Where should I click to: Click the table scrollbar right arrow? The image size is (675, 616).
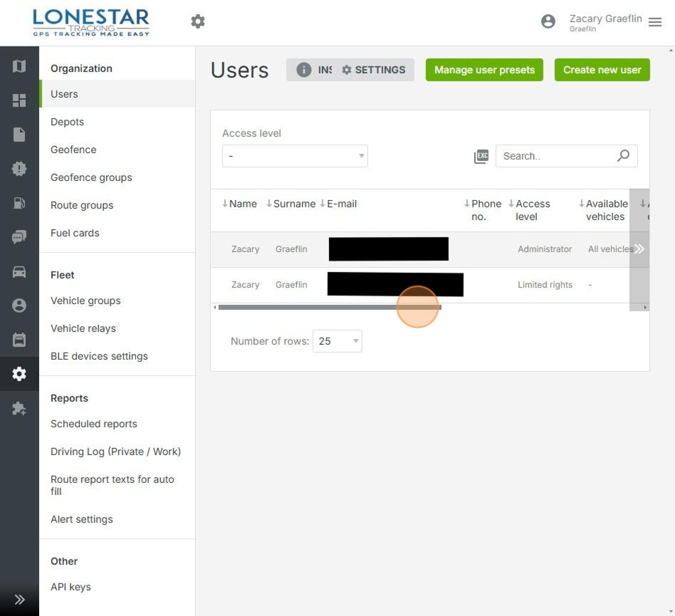tap(645, 307)
